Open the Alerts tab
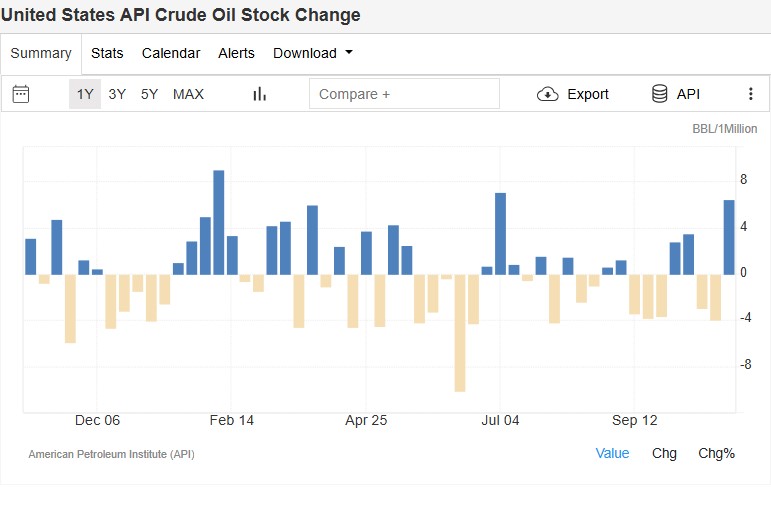Viewport: 771px width, 506px height. click(x=236, y=53)
